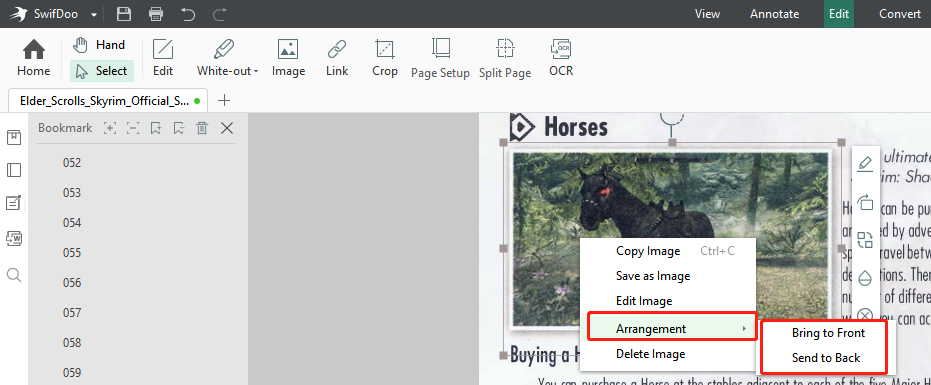931x385 pixels.
Task: Open the Bookmark sidebar panel icon
Action: (14, 138)
